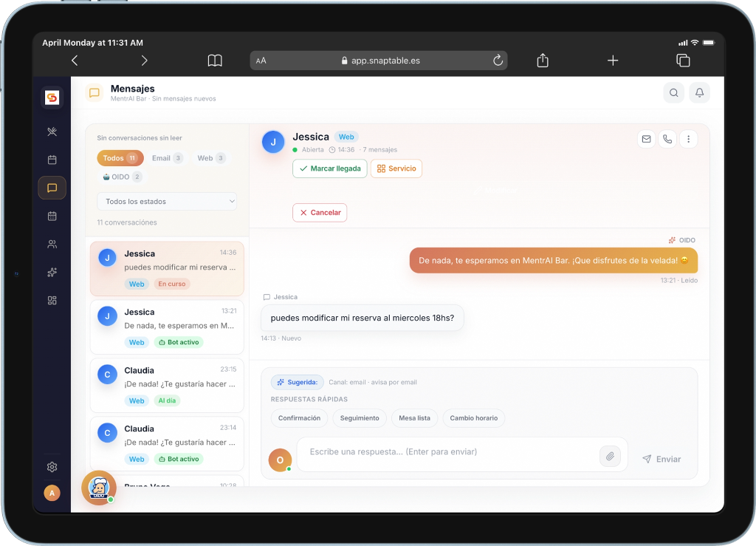Choose the Cambio horario quick reply
The width and height of the screenshot is (756, 546).
pyautogui.click(x=473, y=418)
